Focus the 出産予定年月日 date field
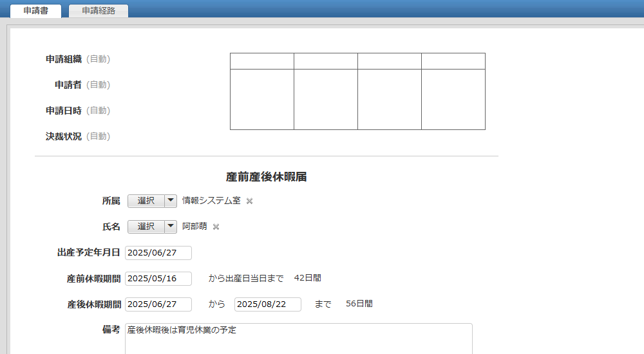 [x=158, y=253]
